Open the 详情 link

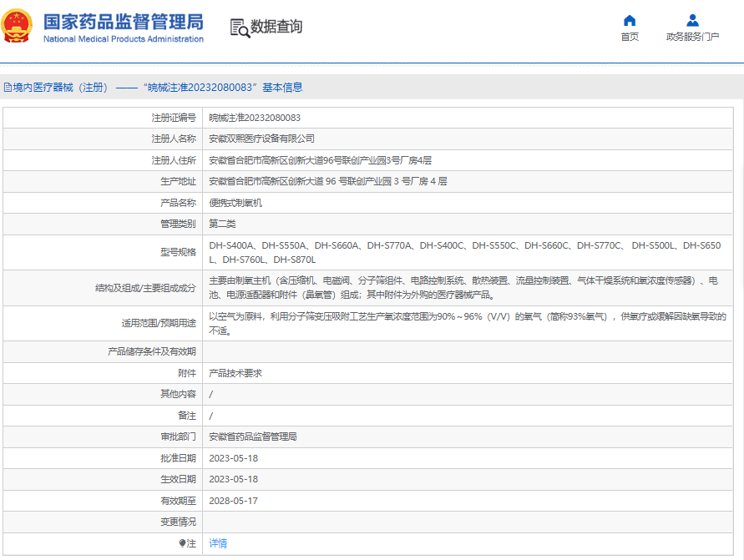tap(217, 543)
